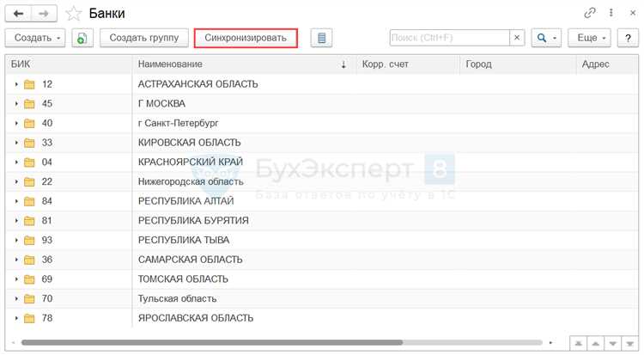Image resolution: width=644 pixels, height=355 pixels.
Task: Select folder icon of group 04
Action: click(x=29, y=162)
